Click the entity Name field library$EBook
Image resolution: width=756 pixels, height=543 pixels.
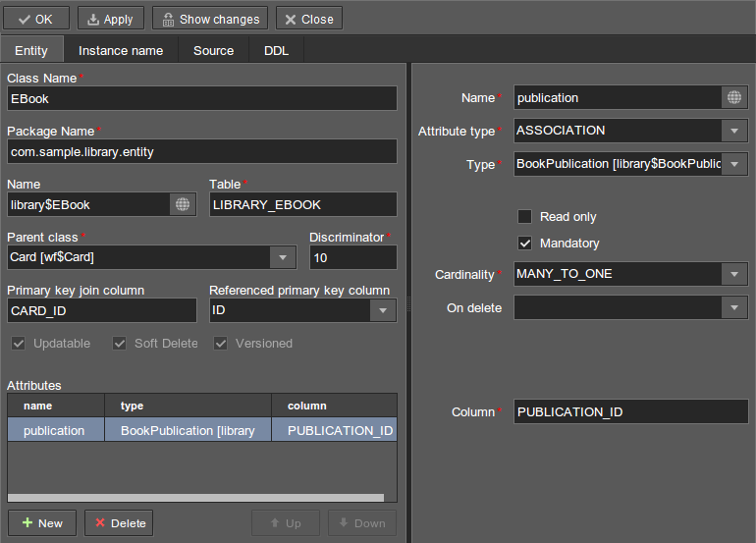pyautogui.click(x=88, y=204)
